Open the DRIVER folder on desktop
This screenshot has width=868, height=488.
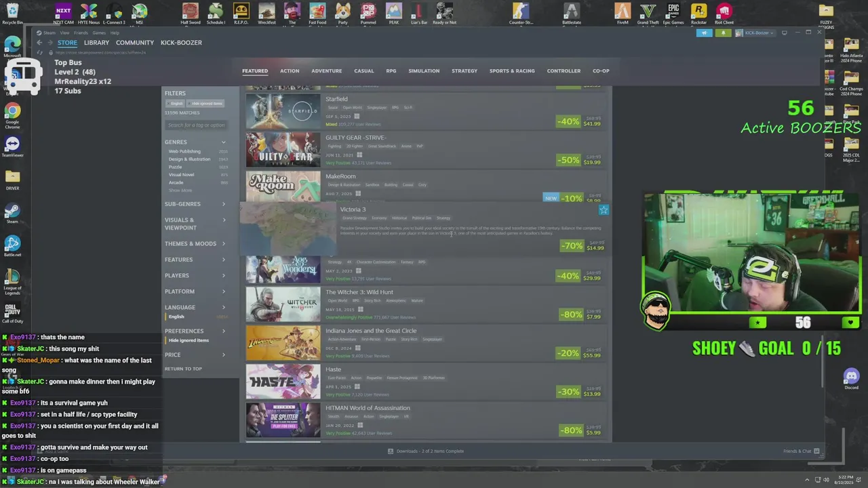12,180
